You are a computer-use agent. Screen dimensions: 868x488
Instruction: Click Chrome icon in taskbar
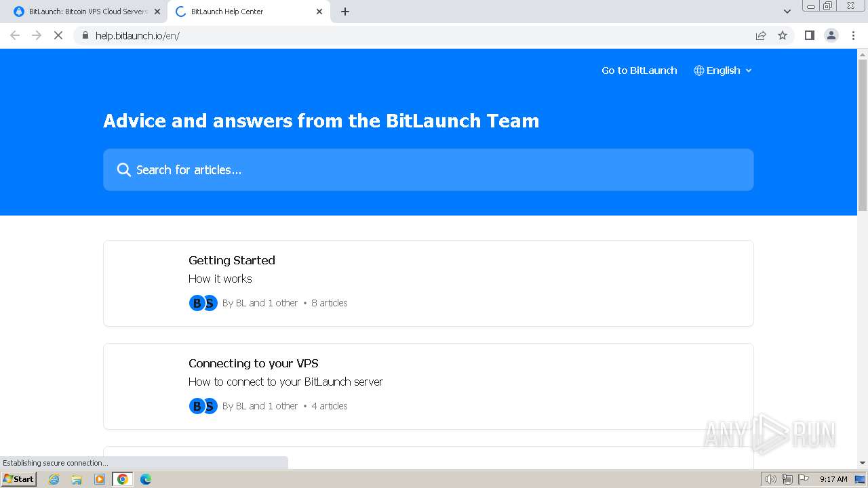[123, 479]
